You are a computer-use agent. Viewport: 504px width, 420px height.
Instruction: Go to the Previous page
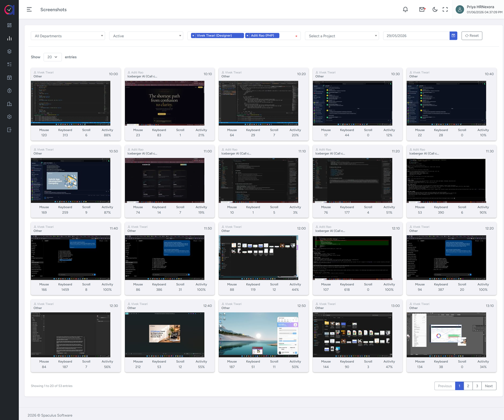[x=445, y=386]
